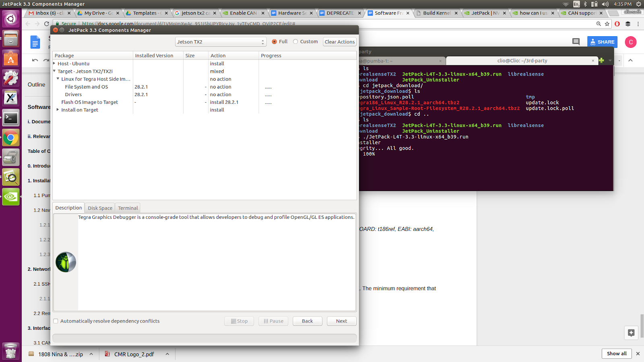
Task: Click the image viewer magnifier dock icon
Action: coord(11,177)
